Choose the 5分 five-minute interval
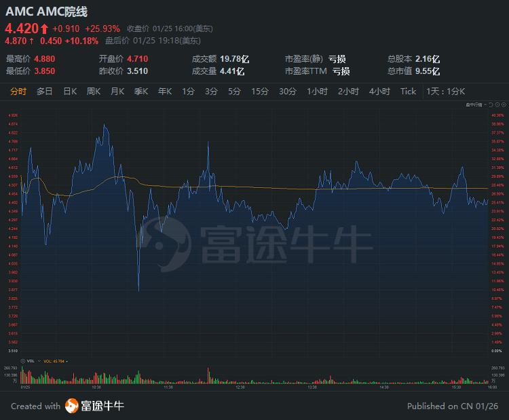The image size is (509, 420). coord(234,92)
